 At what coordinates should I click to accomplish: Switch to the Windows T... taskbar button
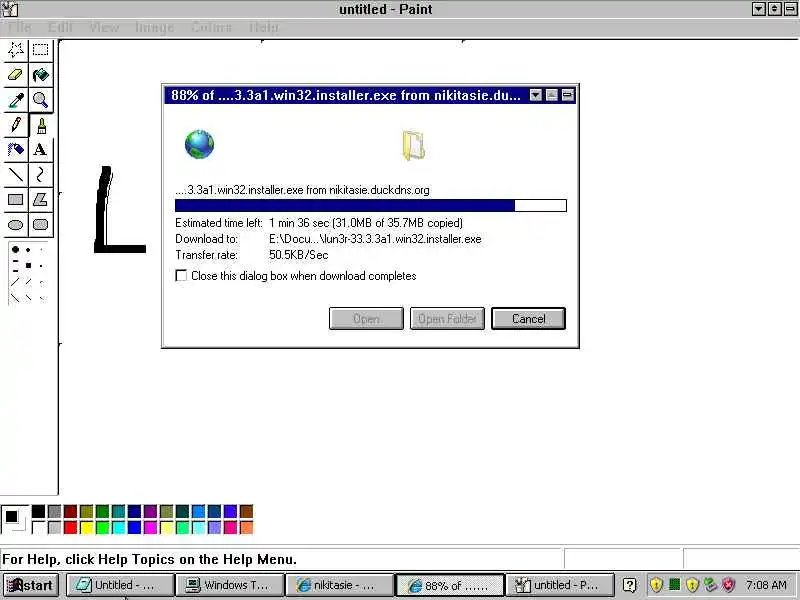click(230, 585)
